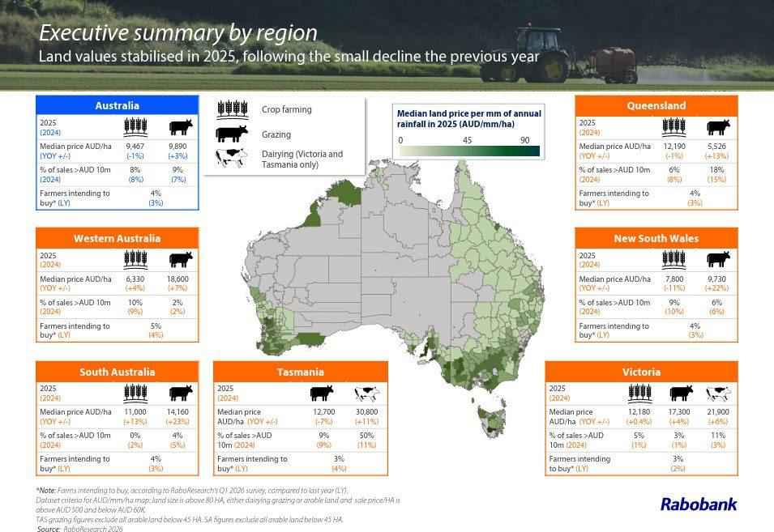Open the New South Wales header

point(656,238)
